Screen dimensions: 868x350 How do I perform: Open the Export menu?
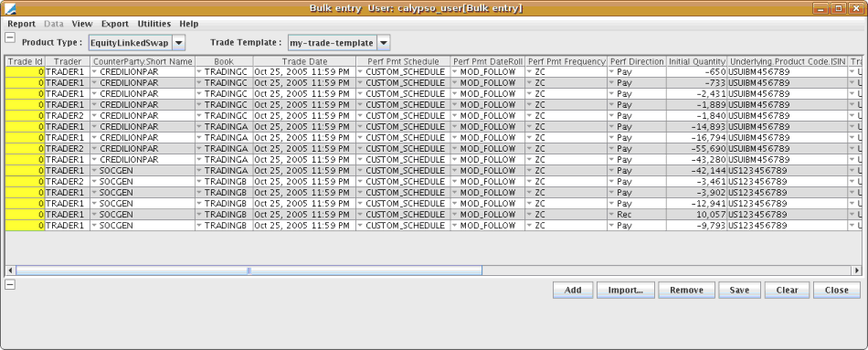[x=114, y=24]
